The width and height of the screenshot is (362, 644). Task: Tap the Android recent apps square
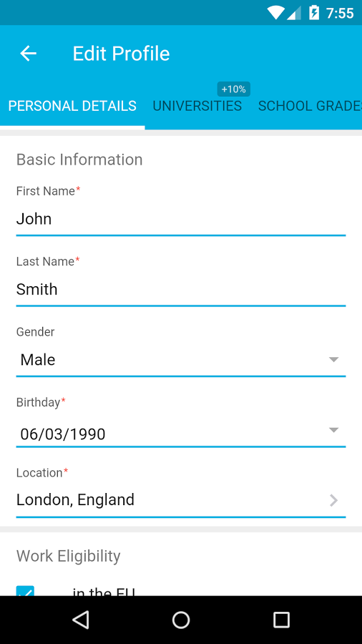point(281,620)
